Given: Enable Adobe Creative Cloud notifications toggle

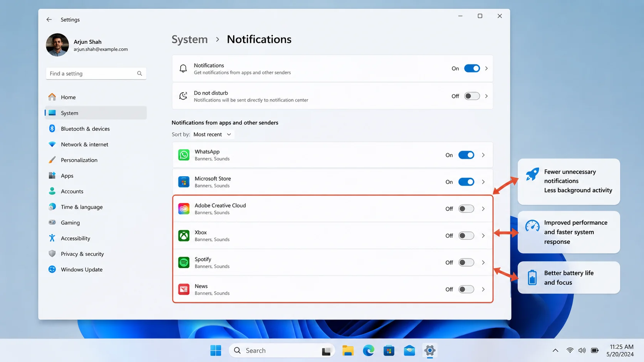Looking at the screenshot, I should [466, 209].
